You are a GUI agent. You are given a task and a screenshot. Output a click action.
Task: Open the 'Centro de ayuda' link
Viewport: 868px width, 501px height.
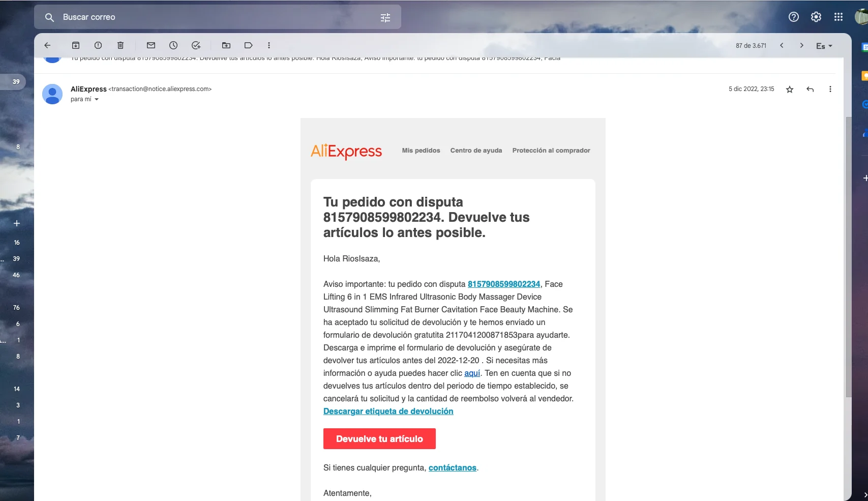(x=476, y=151)
